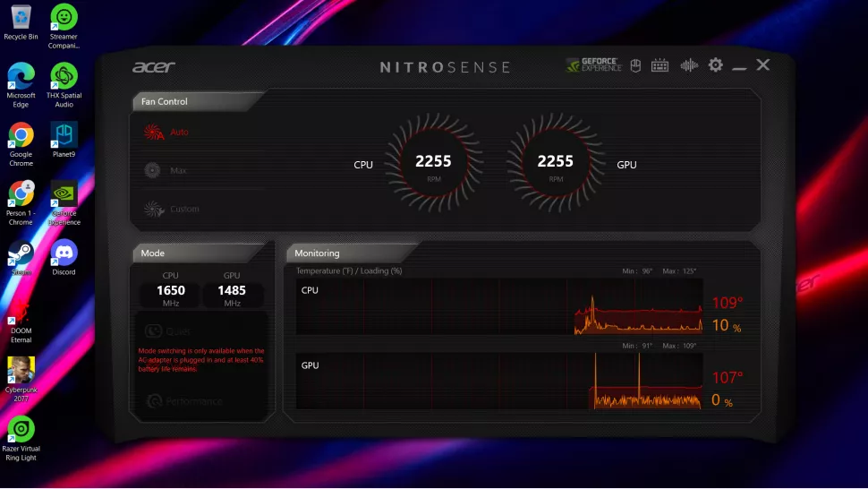Open Razer Virtual Ring Light shortcut

(21, 439)
